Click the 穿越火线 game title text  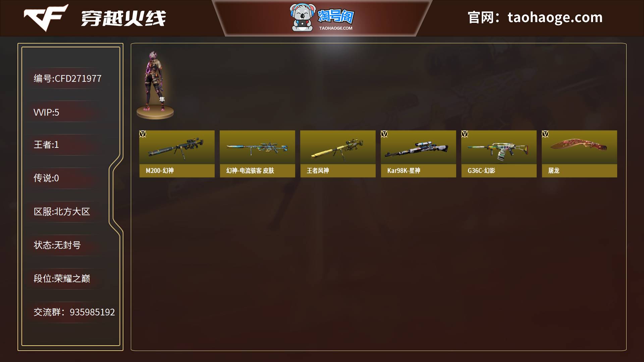pyautogui.click(x=123, y=18)
